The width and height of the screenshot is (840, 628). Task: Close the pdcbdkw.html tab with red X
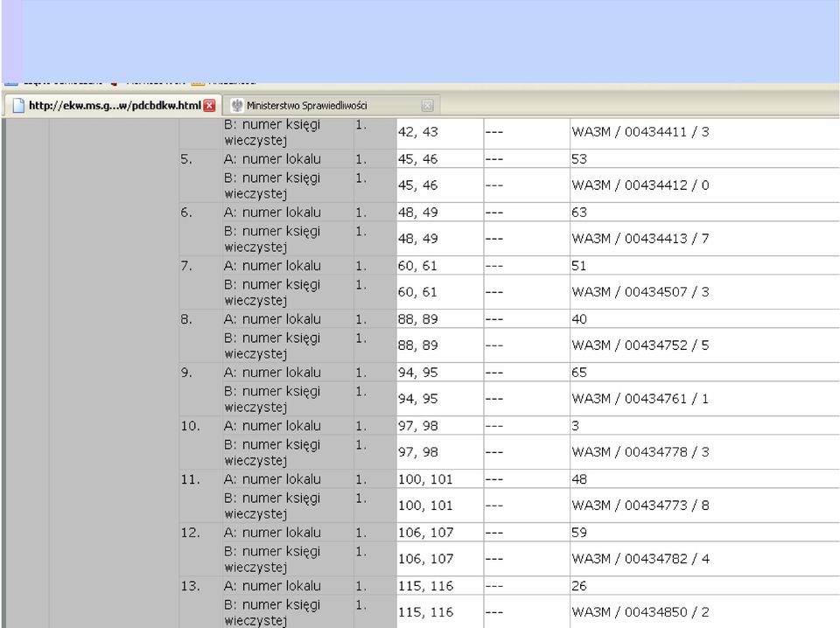(x=209, y=106)
